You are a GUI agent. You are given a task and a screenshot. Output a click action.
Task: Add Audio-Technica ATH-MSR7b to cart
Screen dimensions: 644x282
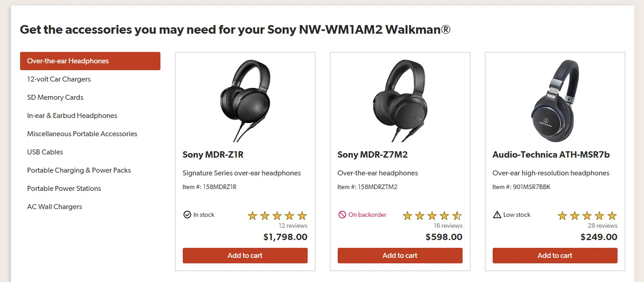click(555, 256)
